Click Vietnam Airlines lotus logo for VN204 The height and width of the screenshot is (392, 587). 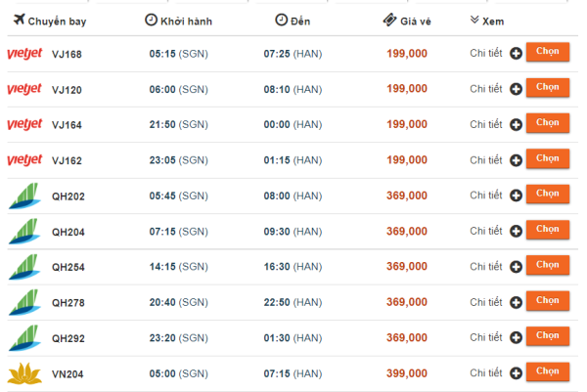point(24,373)
